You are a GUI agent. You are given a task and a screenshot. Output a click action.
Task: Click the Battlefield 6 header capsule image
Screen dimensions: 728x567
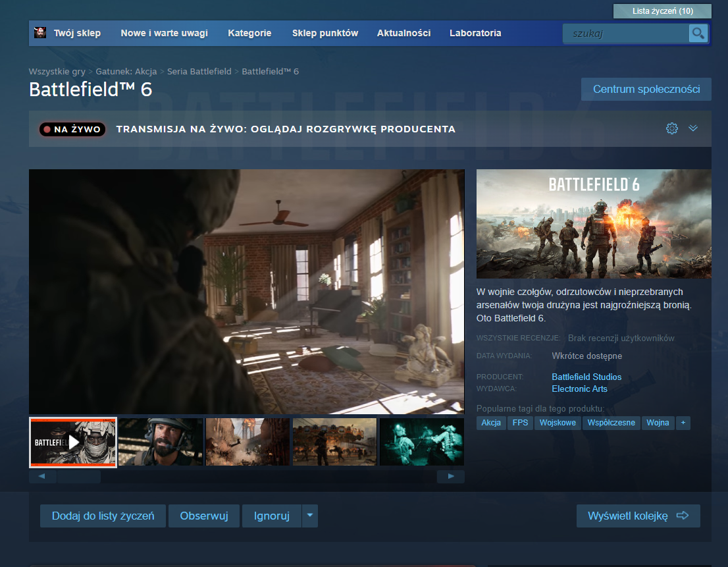[x=594, y=224]
